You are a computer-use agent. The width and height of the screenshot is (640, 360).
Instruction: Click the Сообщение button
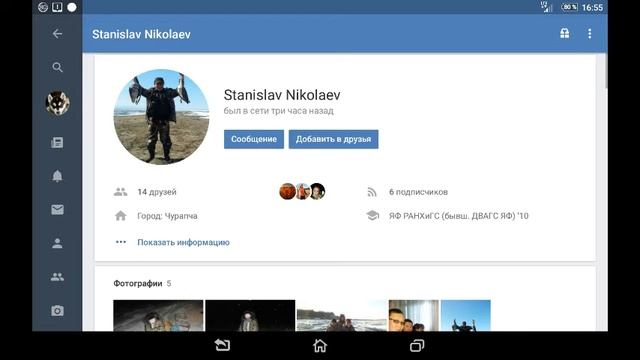(x=254, y=139)
